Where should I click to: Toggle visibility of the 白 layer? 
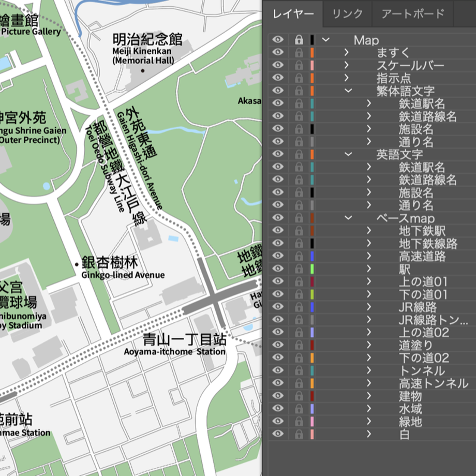[x=278, y=434]
